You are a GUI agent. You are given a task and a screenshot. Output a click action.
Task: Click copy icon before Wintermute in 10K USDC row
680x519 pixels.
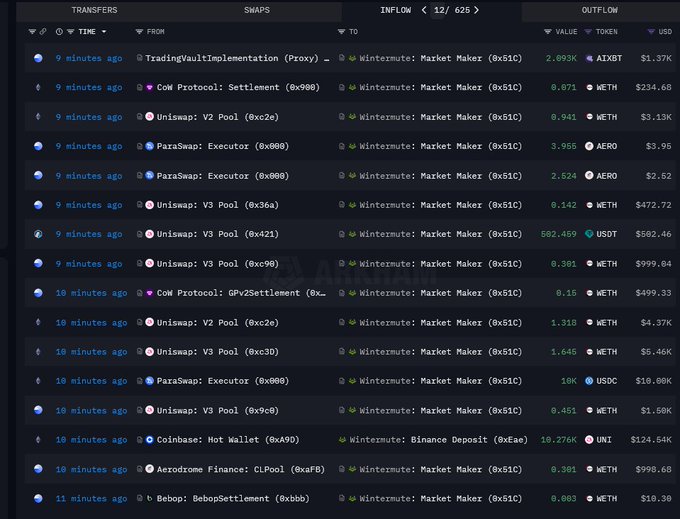click(342, 381)
